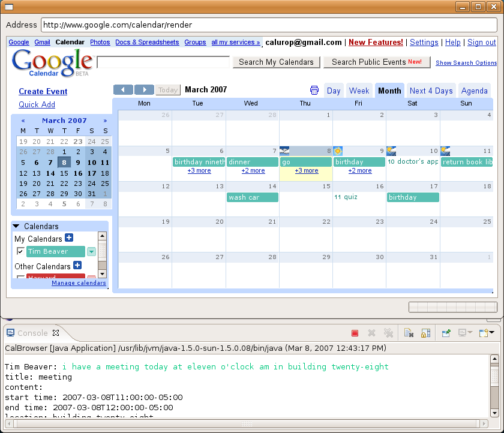504x433 pixels.
Task: Click into the Address URL field
Action: click(x=267, y=25)
